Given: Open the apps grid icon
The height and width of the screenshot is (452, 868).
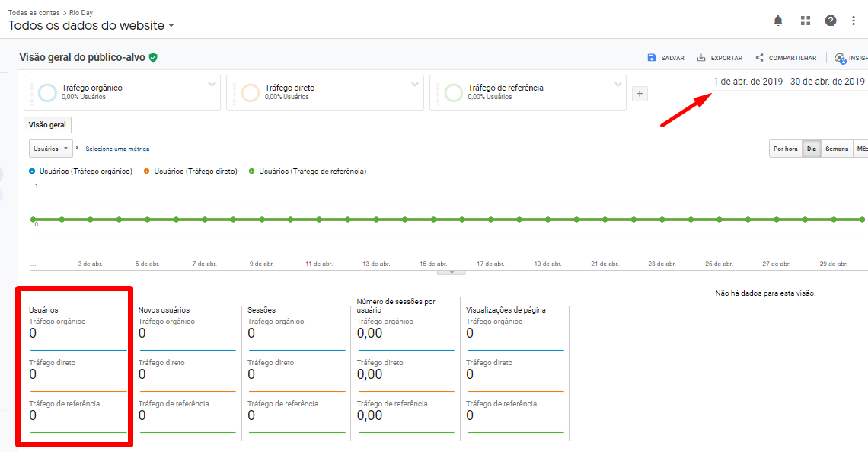Looking at the screenshot, I should [805, 21].
